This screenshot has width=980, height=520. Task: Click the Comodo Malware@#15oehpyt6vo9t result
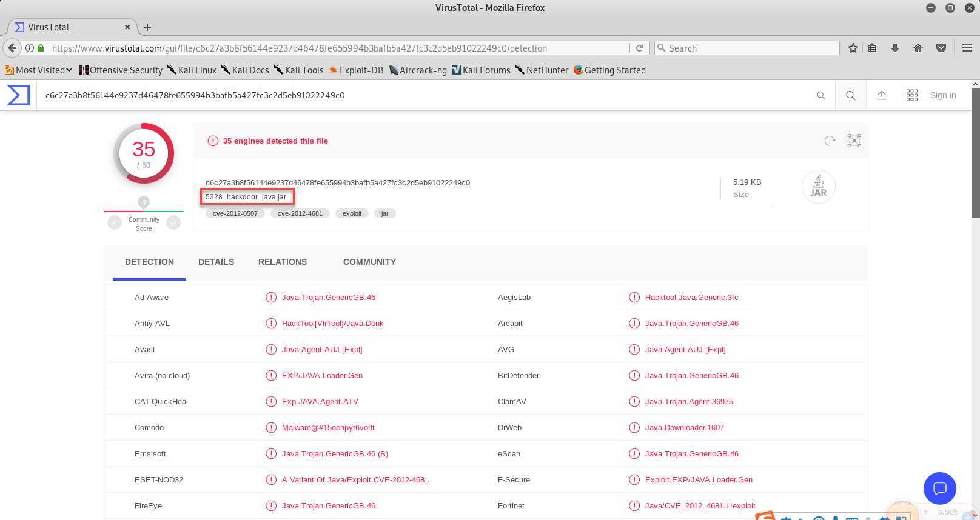(x=328, y=428)
